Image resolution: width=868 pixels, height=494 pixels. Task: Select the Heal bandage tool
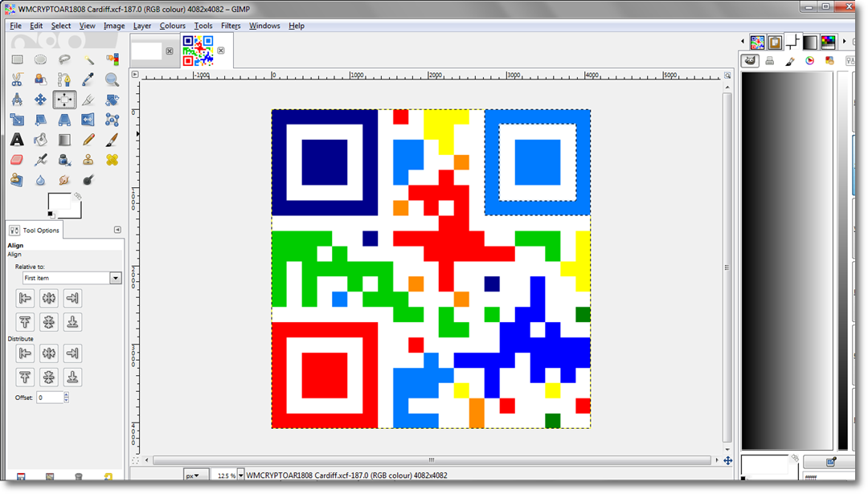click(112, 160)
